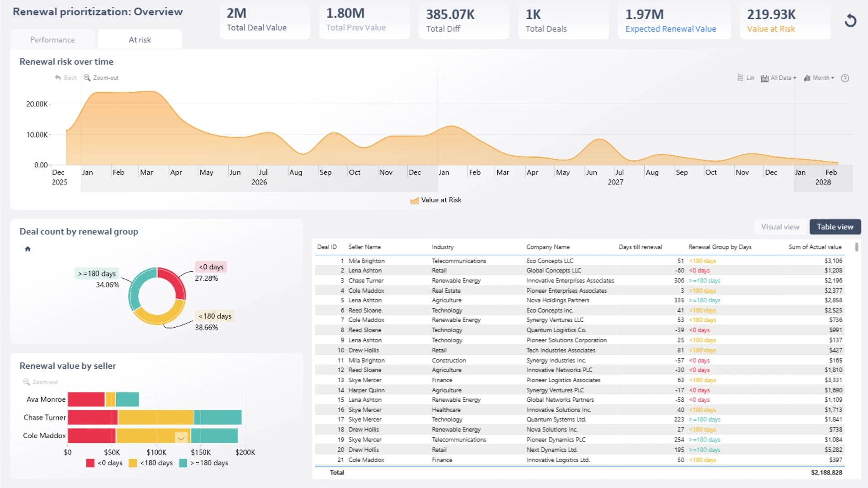The width and height of the screenshot is (868, 488).
Task: Click the Back arrow in risk chart
Action: click(x=58, y=78)
